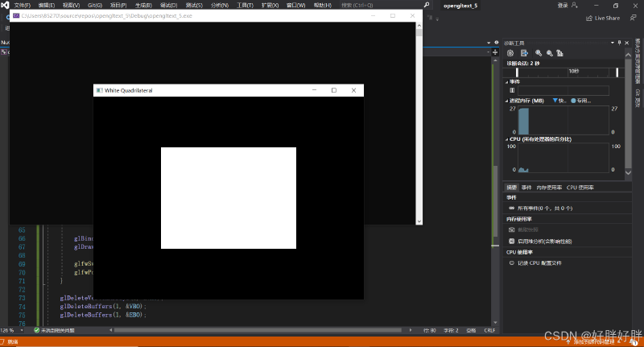Open the 文件(F) menu
Screen dimensions: 644x347
pos(23,6)
